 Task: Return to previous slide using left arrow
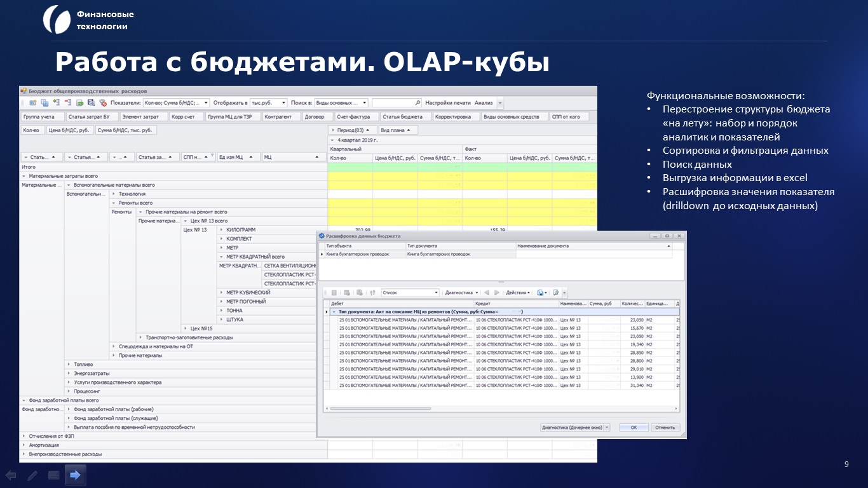tap(11, 475)
